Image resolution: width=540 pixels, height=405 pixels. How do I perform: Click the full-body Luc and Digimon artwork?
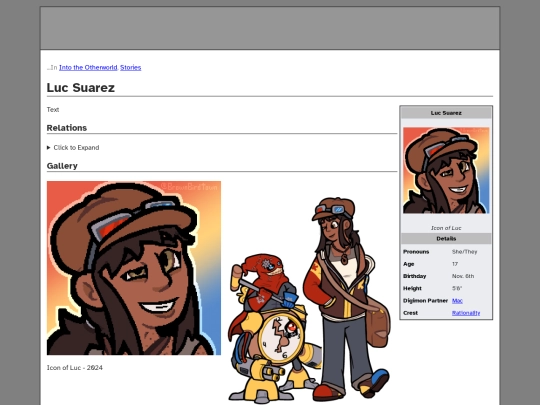[309, 300]
